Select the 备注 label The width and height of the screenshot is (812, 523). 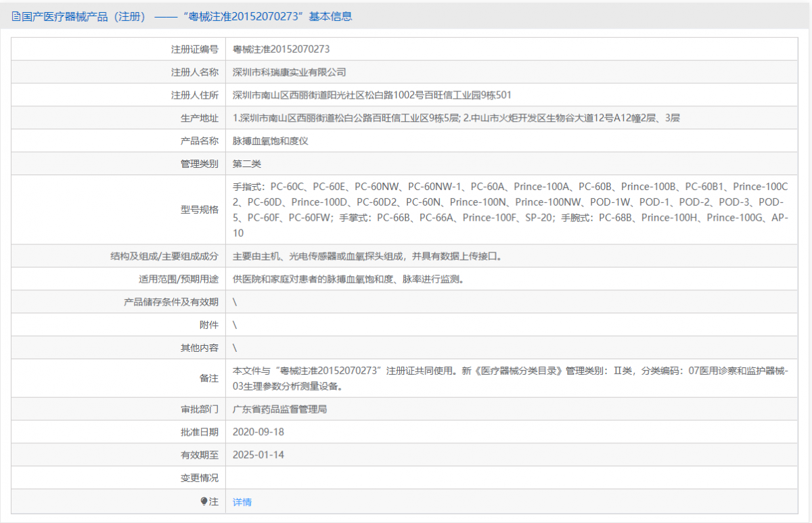[209, 378]
